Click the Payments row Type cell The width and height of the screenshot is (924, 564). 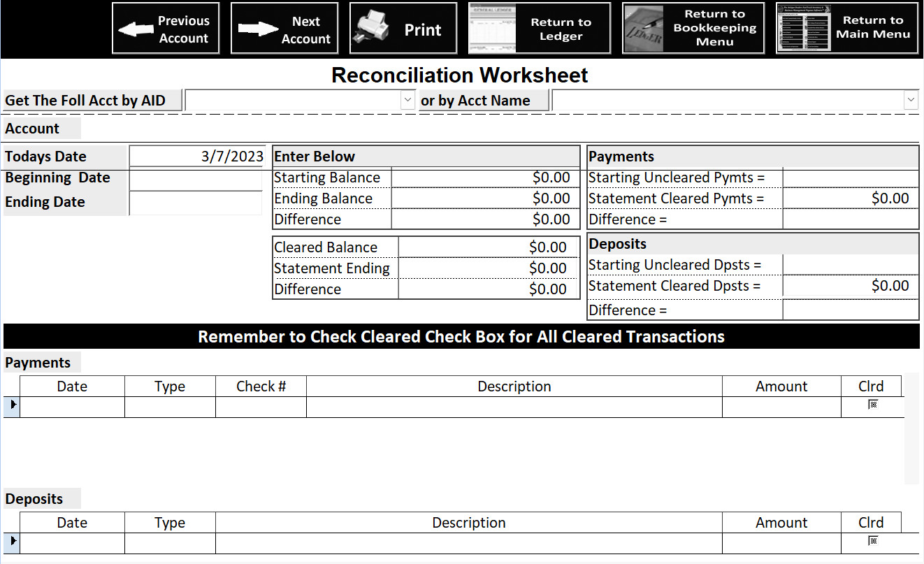tap(171, 407)
